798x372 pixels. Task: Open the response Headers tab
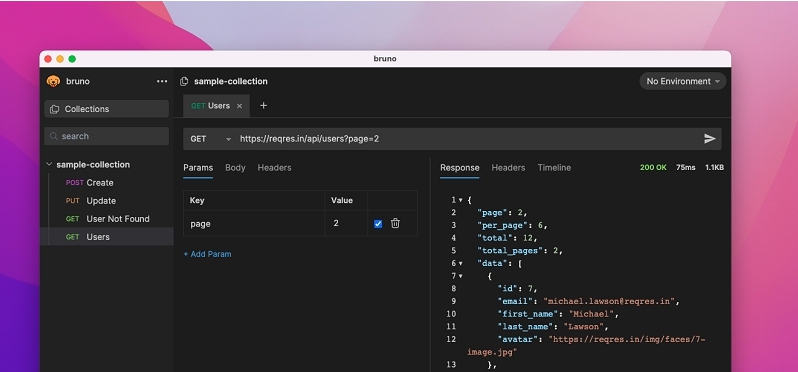pos(508,167)
